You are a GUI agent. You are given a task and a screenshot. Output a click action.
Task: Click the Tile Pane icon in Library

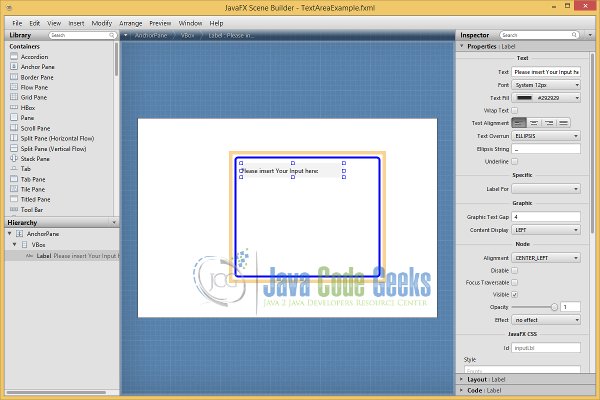(x=14, y=189)
